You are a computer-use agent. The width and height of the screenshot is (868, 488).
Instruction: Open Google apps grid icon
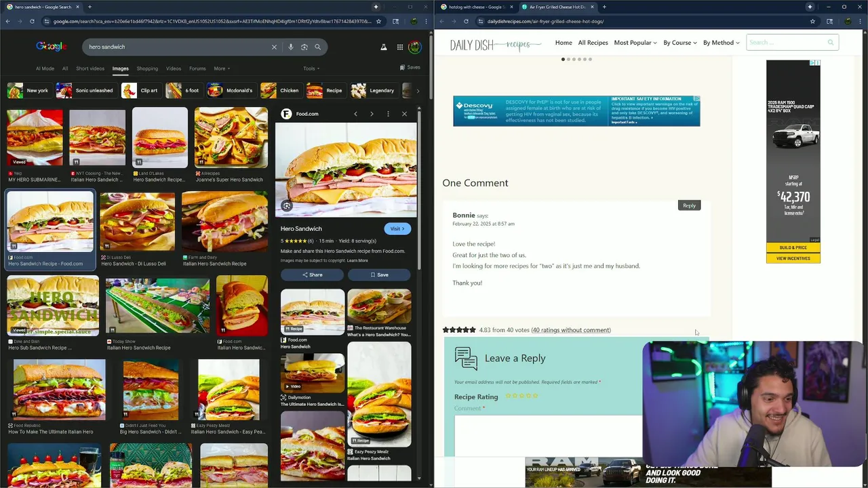coord(400,47)
